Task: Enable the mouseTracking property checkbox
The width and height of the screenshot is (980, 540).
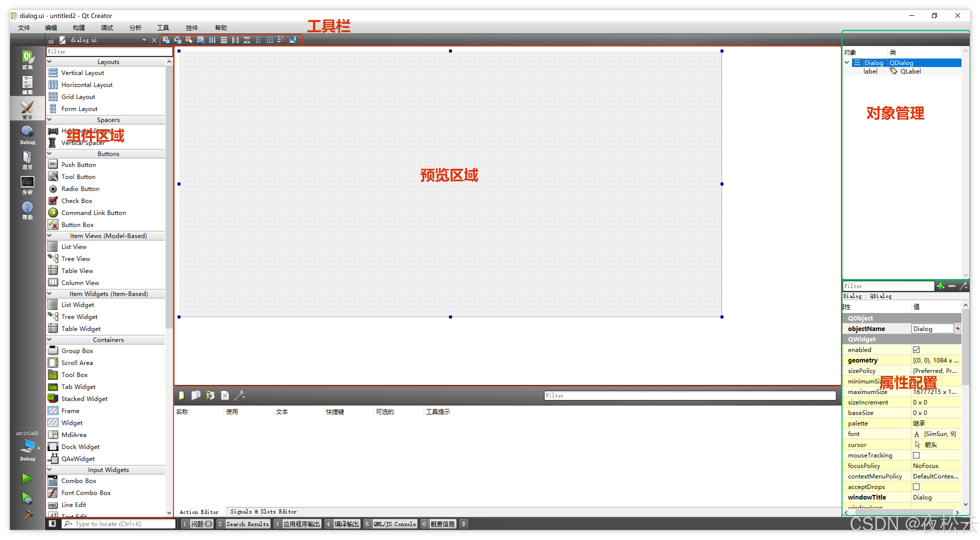Action: pos(916,455)
